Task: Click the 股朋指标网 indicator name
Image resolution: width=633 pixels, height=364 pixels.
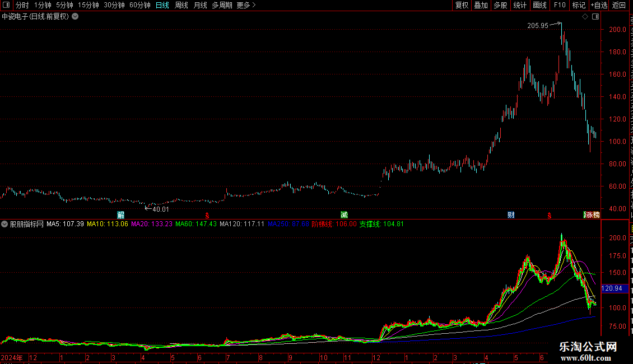Action: (x=27, y=224)
